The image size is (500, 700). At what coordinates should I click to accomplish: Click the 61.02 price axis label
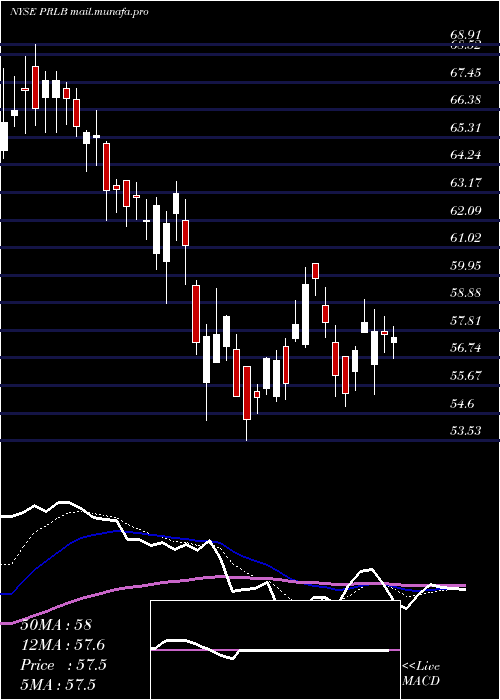[466, 238]
